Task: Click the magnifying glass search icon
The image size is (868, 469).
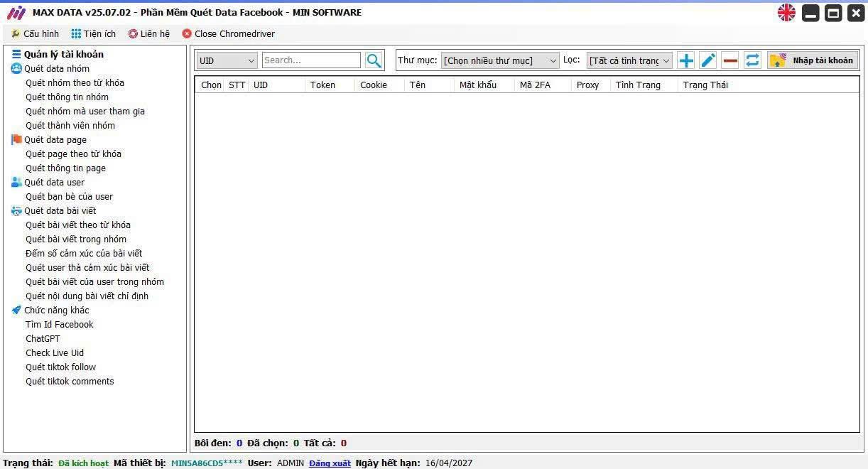Action: point(374,60)
